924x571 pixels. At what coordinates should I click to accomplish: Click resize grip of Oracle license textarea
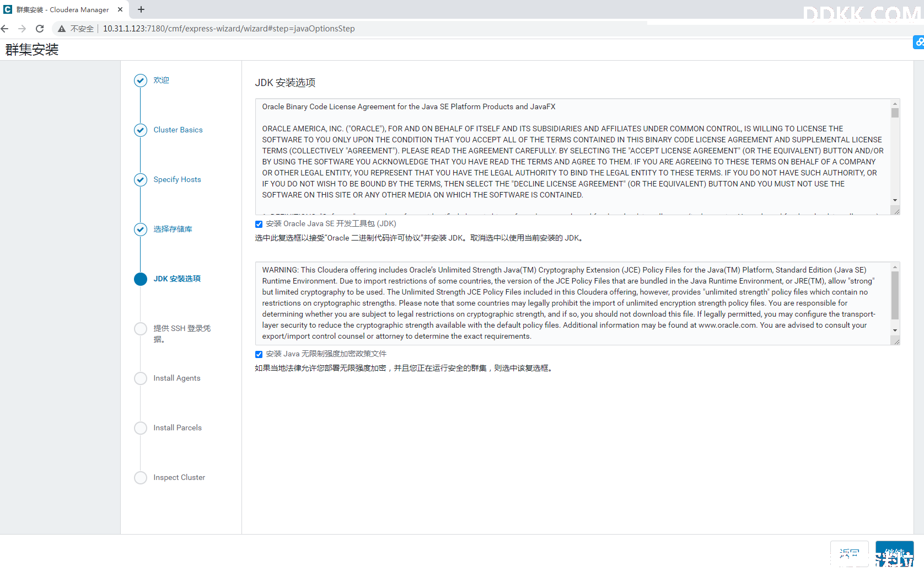point(896,211)
